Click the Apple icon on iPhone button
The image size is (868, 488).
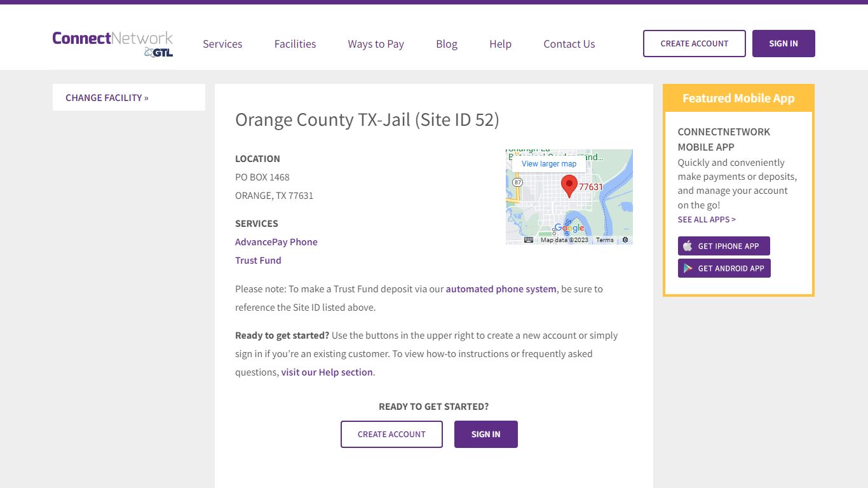[x=688, y=246]
